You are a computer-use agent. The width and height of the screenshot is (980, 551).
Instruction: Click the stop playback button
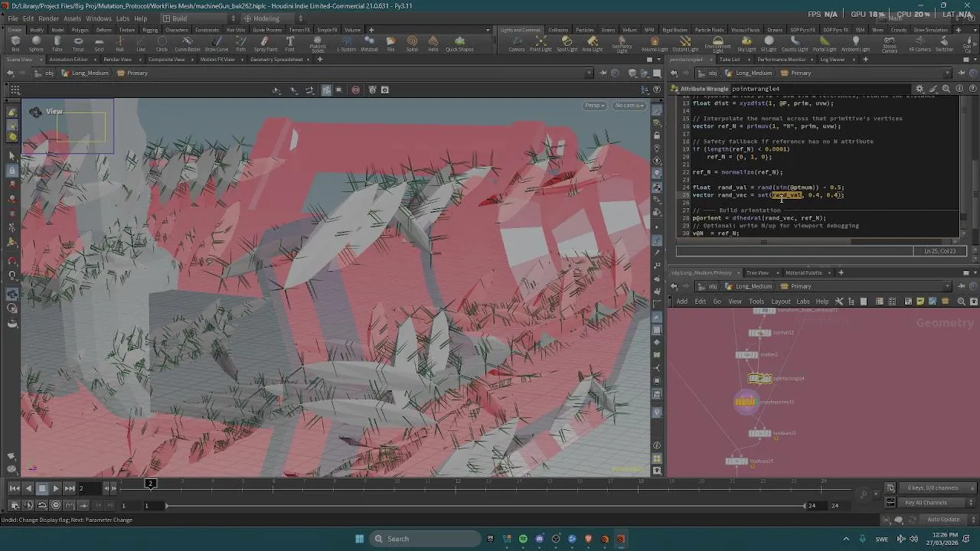coord(42,488)
